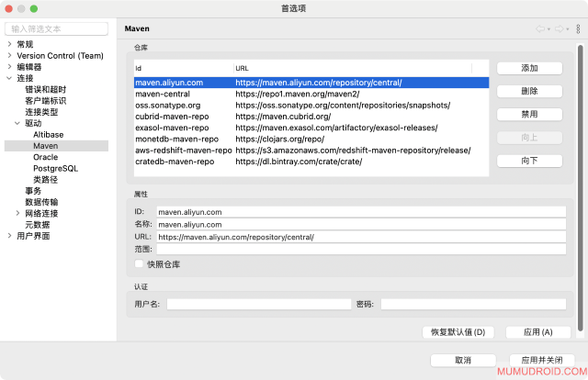Select the oss.sonatype.org repository row
Screen dimensions: 588x380
311,105
